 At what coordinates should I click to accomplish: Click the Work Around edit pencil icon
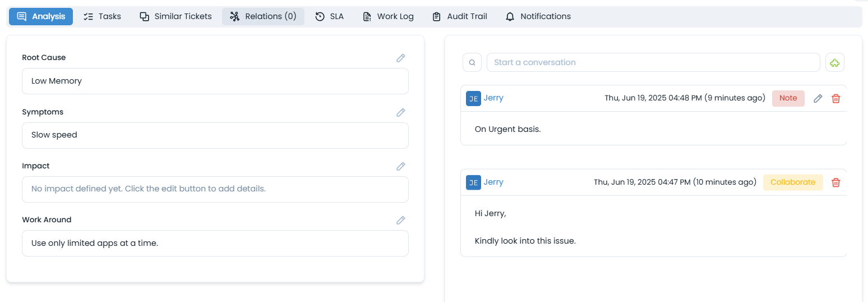(400, 220)
